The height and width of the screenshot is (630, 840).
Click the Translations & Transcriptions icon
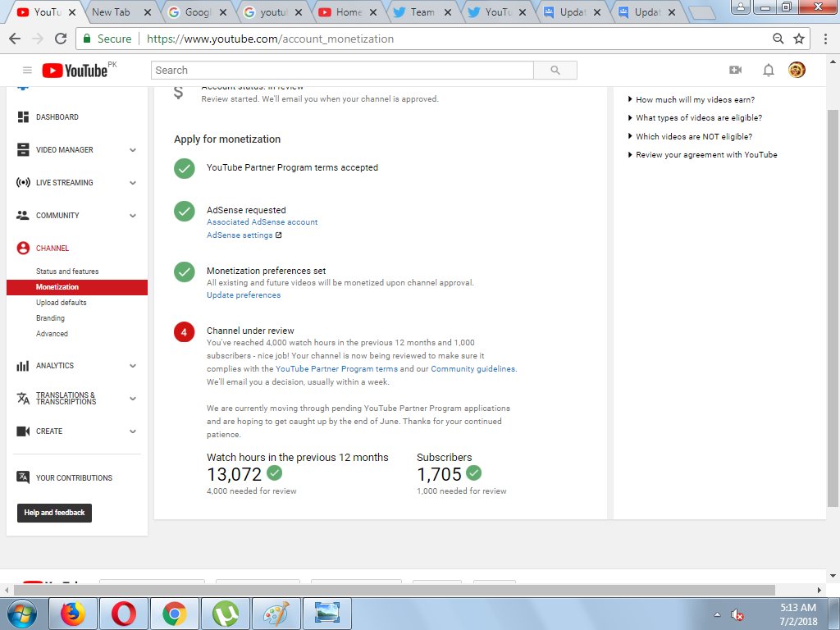23,399
